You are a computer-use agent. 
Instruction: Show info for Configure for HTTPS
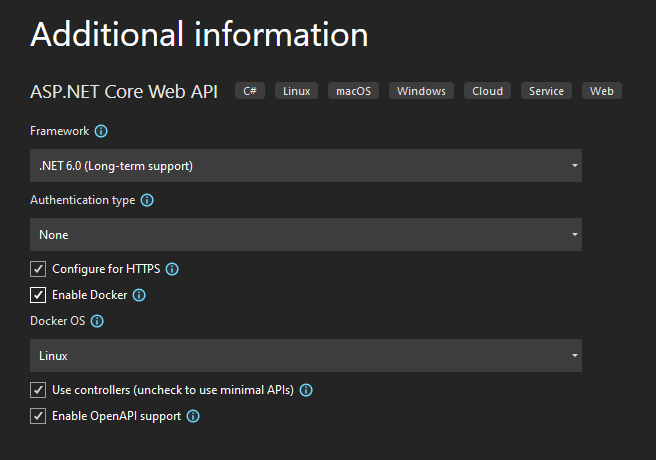[172, 269]
